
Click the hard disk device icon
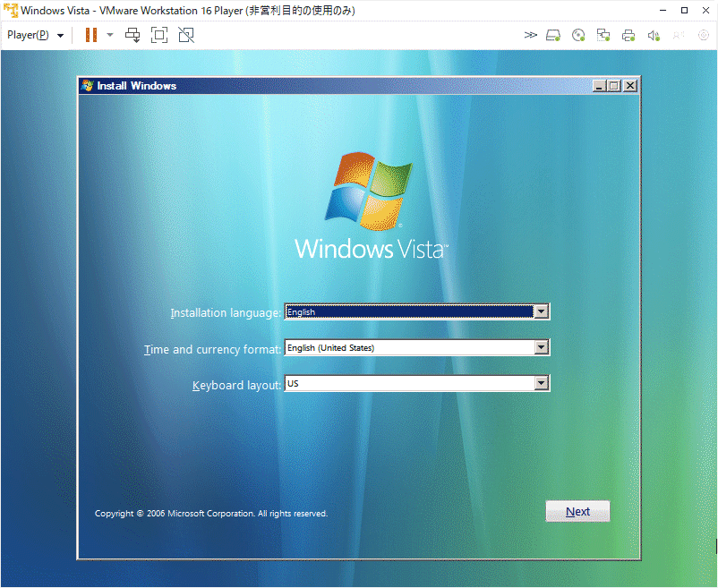553,35
